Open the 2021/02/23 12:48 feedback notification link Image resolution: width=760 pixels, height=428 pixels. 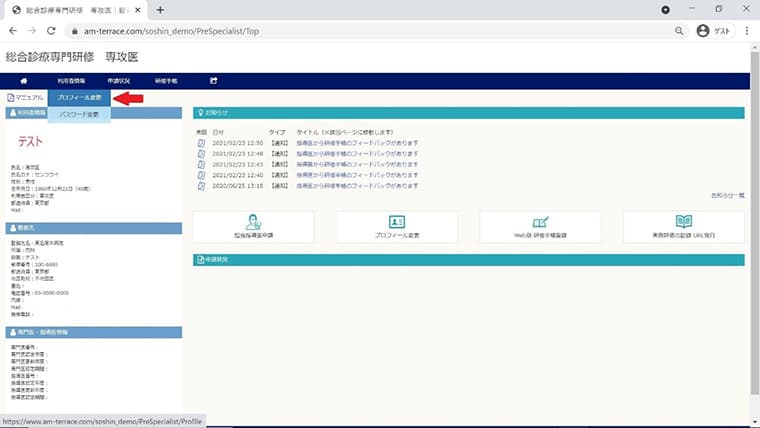(x=357, y=154)
